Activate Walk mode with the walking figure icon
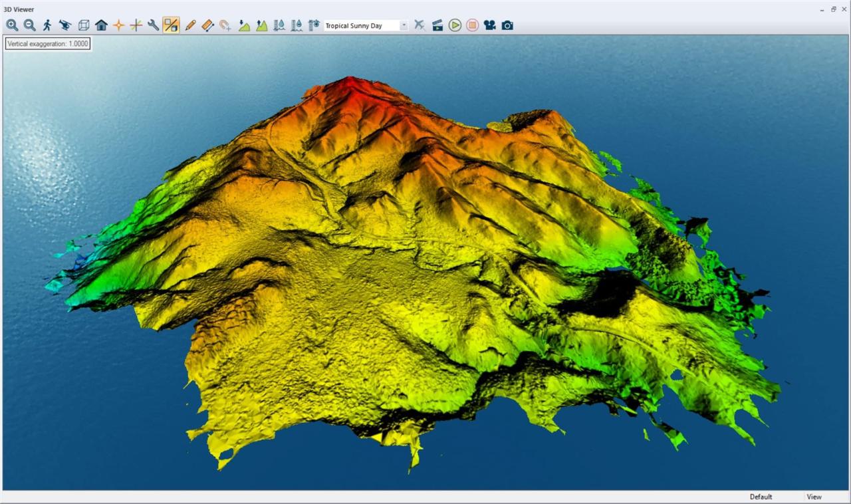 coord(47,25)
